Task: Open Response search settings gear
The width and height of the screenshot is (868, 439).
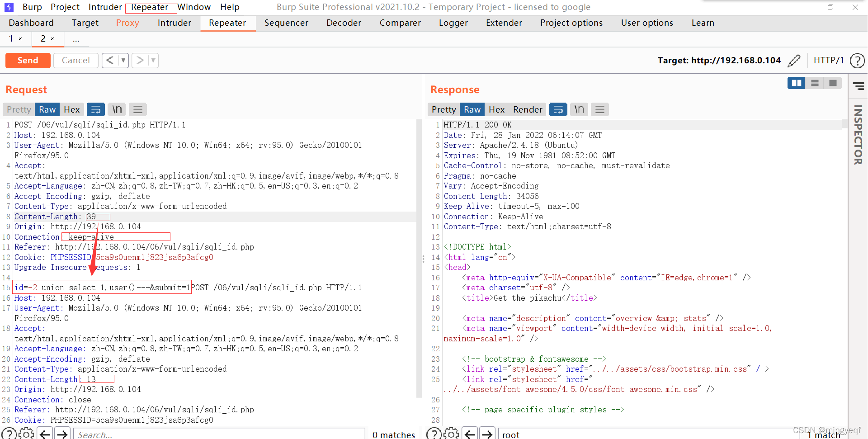Action: pos(451,434)
